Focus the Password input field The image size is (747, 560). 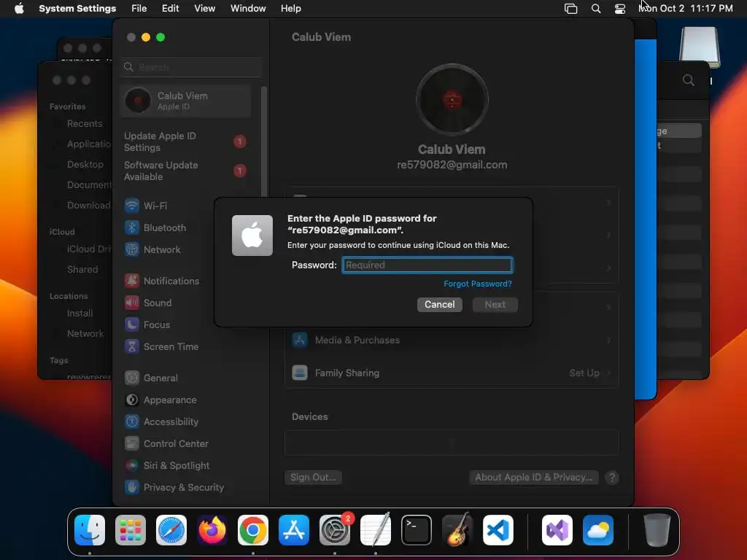427,265
